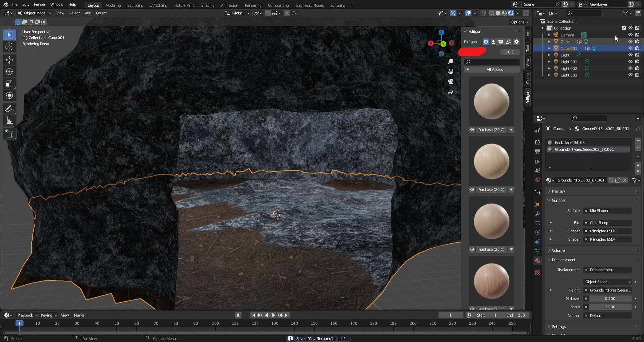Toggle fake user shield for material
This screenshot has width=644, height=342.
click(611, 180)
